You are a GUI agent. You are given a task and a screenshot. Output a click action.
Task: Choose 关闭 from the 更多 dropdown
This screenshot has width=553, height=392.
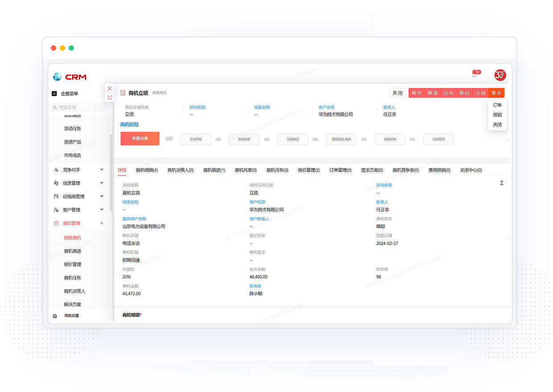coord(497,125)
